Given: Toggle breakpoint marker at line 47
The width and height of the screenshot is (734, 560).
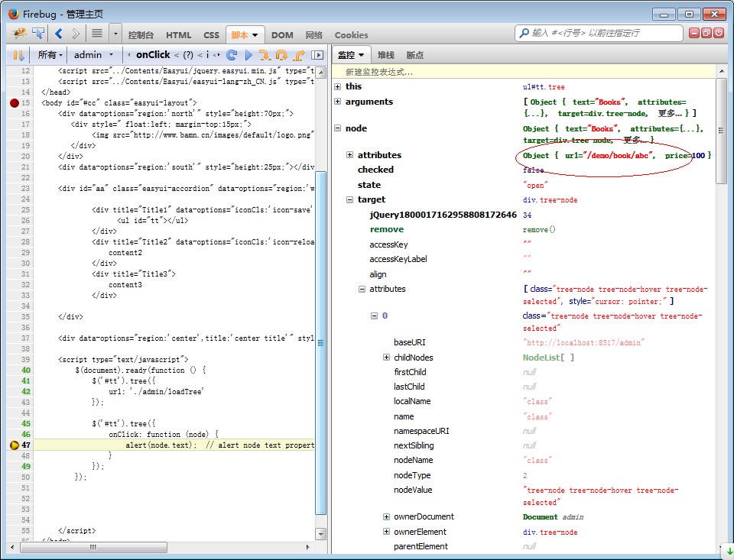Looking at the screenshot, I should point(15,445).
